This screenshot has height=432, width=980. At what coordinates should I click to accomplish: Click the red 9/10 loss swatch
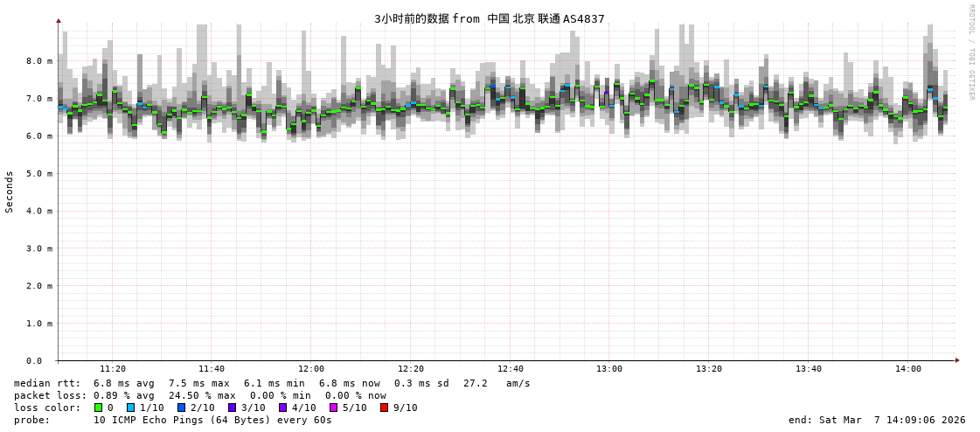click(x=384, y=408)
